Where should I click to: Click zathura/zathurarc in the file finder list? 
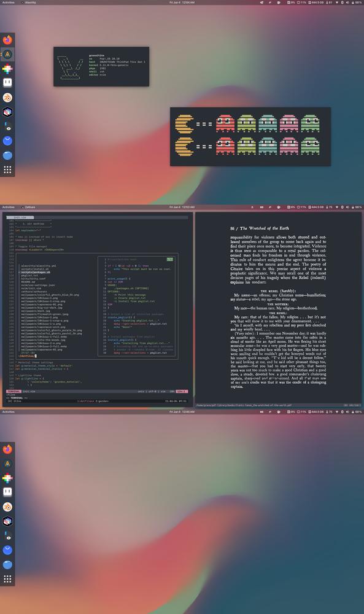(34, 291)
